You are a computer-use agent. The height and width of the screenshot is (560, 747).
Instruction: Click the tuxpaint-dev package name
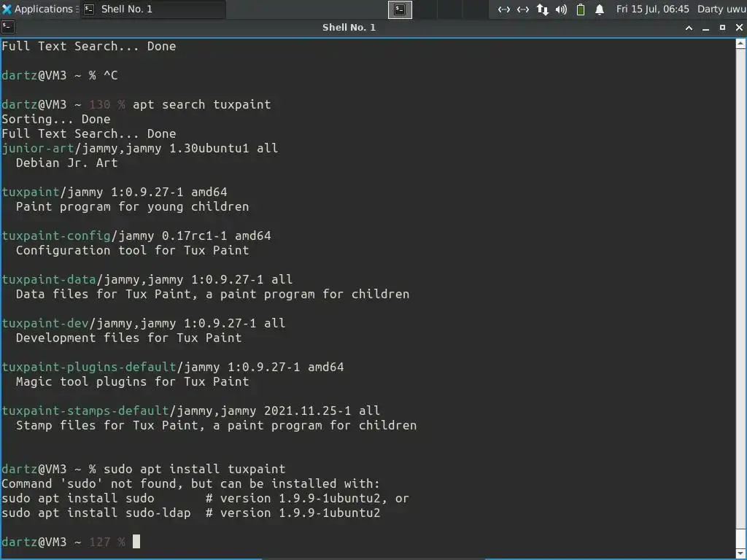44,323
